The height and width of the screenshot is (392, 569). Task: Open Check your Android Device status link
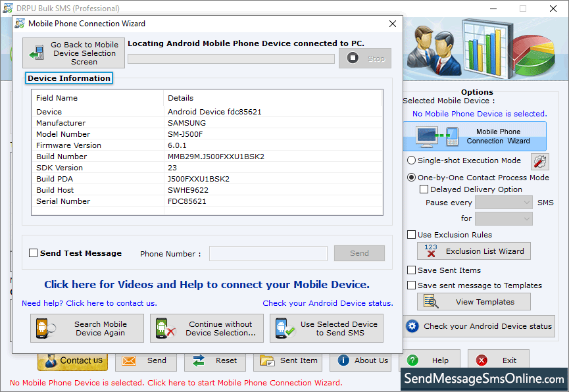coord(328,303)
